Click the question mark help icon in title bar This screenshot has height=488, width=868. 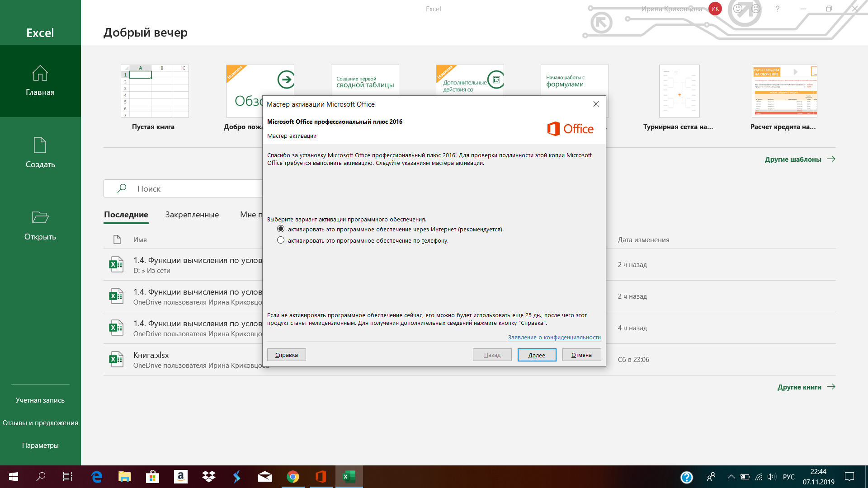tap(777, 9)
